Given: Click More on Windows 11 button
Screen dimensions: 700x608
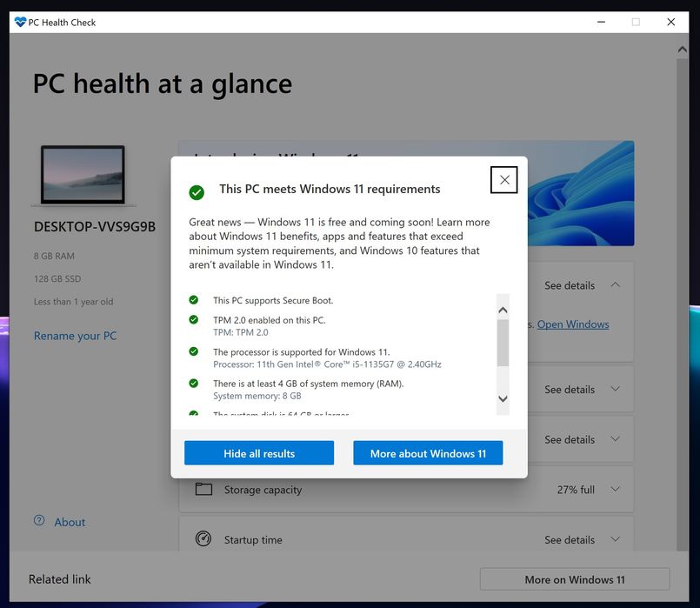Looking at the screenshot, I should click(x=575, y=579).
